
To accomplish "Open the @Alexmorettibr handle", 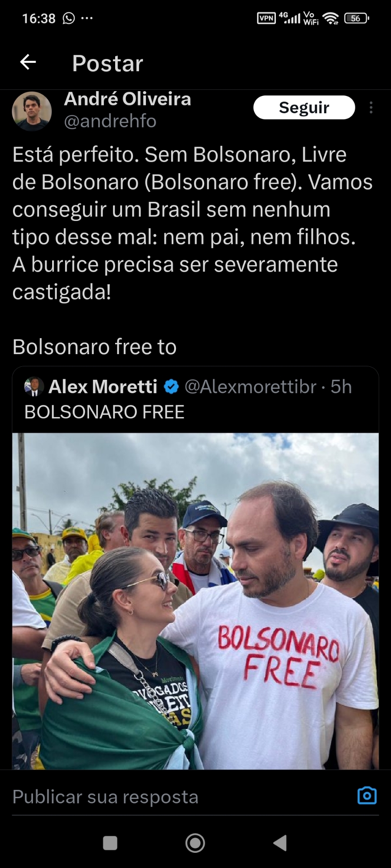I will click(x=251, y=387).
